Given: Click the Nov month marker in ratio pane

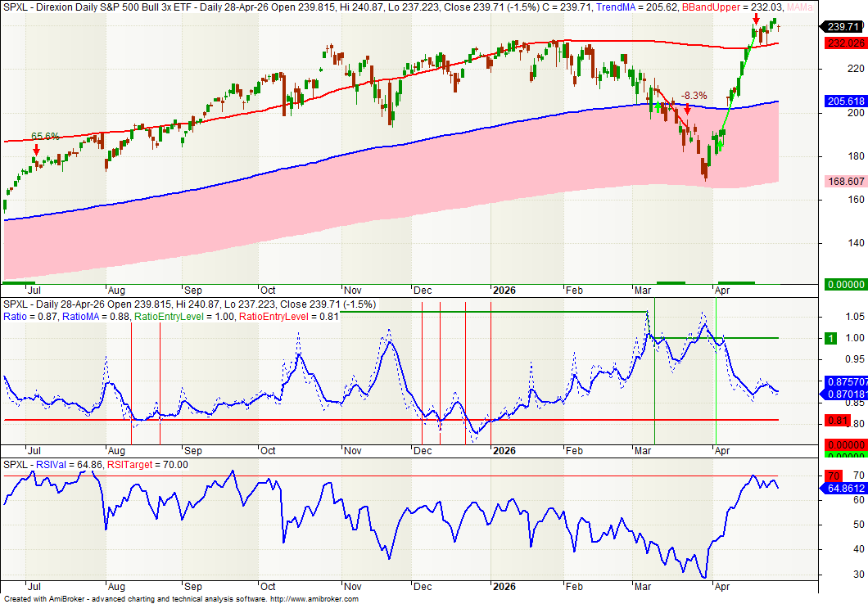Looking at the screenshot, I should coord(353,451).
